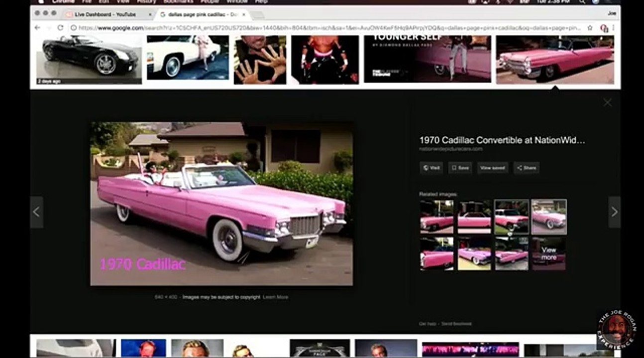Open the shirtless wrestler result thumbnail
The image size is (644, 358).
pos(325,60)
